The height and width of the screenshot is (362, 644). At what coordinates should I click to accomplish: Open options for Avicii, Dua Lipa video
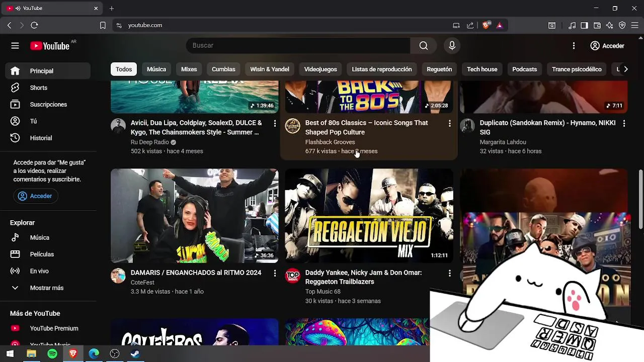point(275,123)
